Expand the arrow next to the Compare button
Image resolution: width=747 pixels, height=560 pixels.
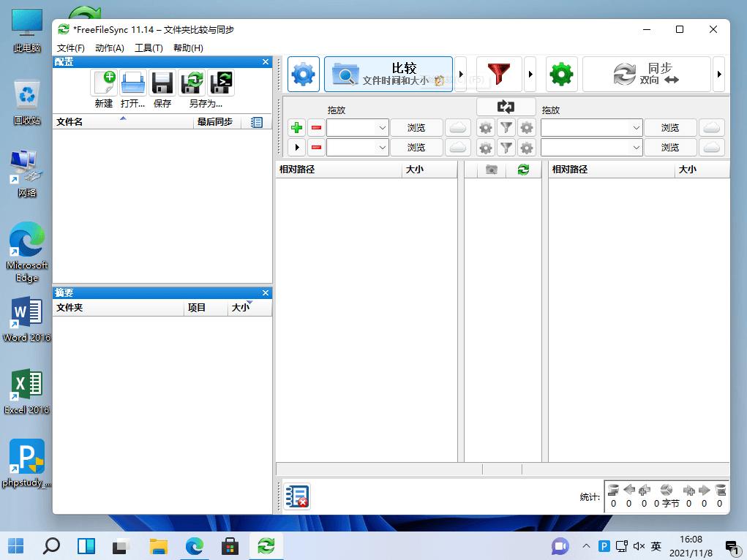click(461, 74)
